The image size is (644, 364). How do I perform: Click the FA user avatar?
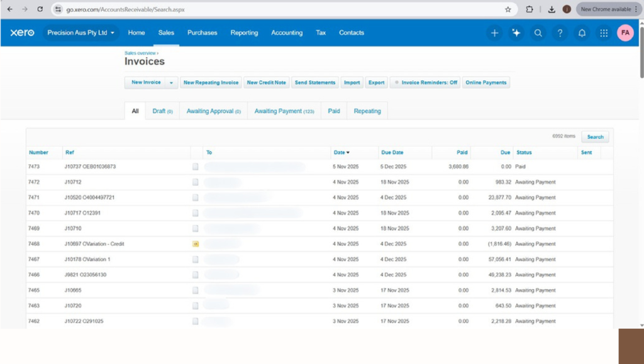point(625,33)
